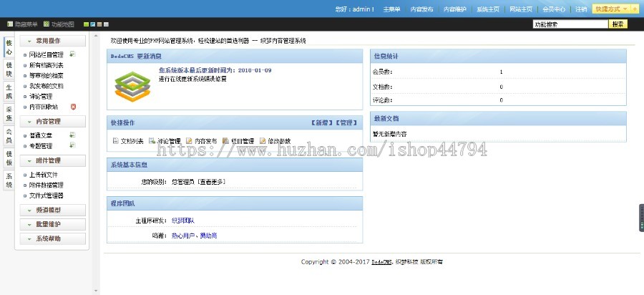Switch to the 模板 side tab
The image size is (644, 295).
click(x=9, y=158)
